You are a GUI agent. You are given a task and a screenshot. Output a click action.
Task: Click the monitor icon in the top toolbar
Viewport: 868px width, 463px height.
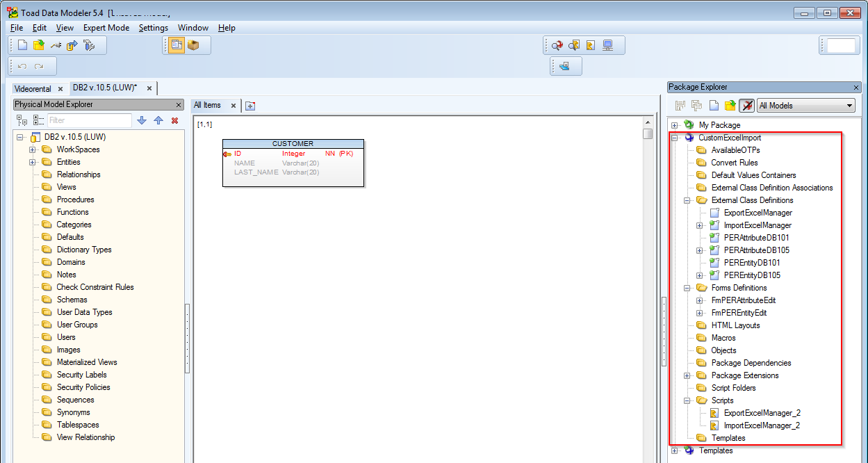[608, 46]
